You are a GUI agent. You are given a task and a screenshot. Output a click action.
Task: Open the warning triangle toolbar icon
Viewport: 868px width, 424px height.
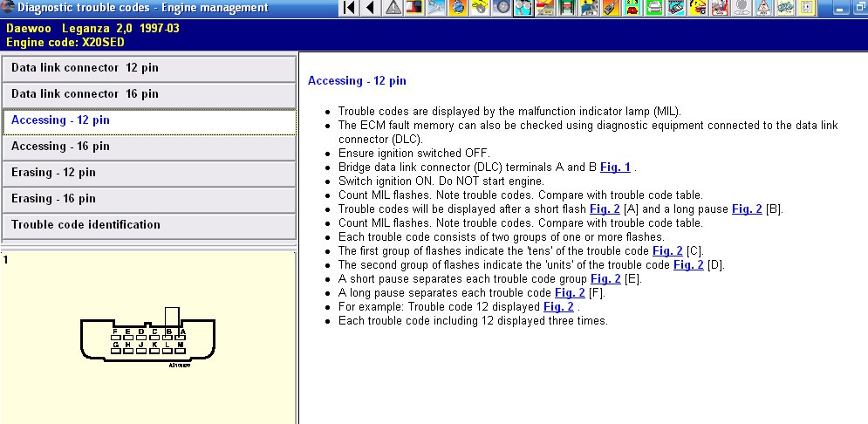pyautogui.click(x=393, y=9)
